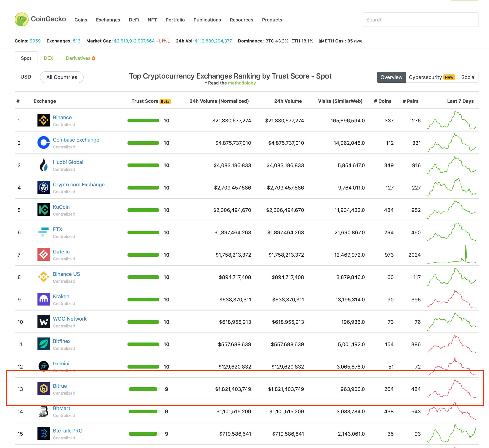Switch to the Social view
This screenshot has width=489, height=448.
pos(468,77)
